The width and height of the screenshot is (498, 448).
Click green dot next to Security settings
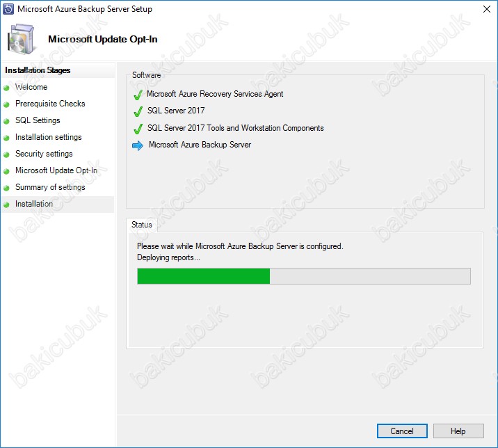point(6,154)
